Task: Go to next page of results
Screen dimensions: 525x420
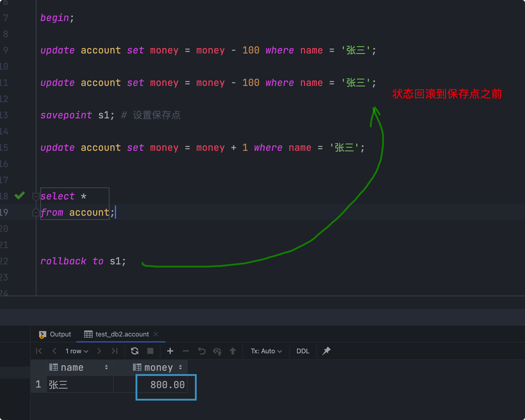Action: [99, 351]
